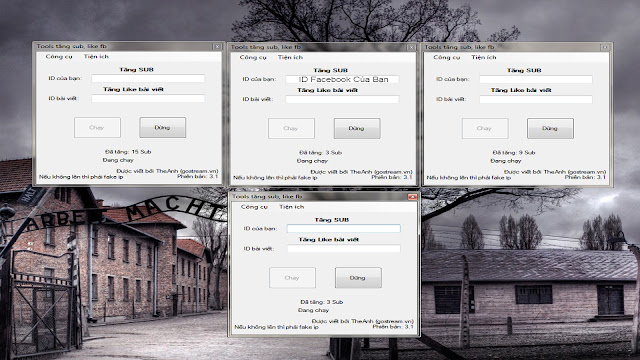640x360 pixels.
Task: Click Dừng button in the 15 Sub window
Action: [x=162, y=127]
